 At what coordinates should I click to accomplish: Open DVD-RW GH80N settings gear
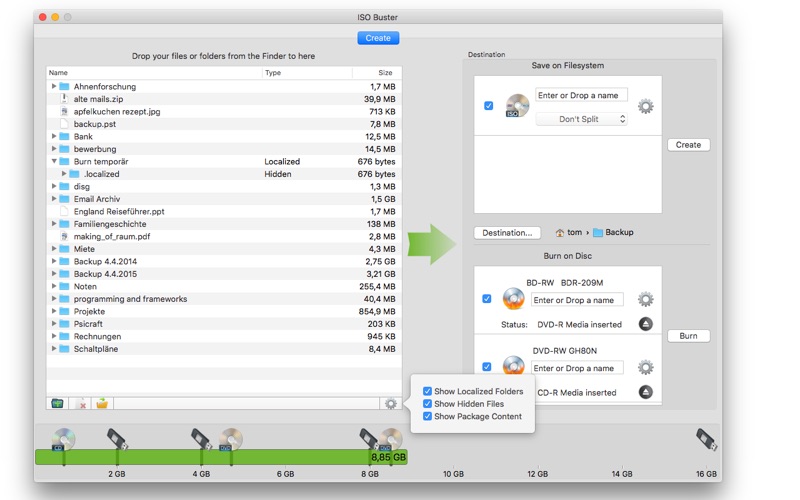[x=645, y=367]
